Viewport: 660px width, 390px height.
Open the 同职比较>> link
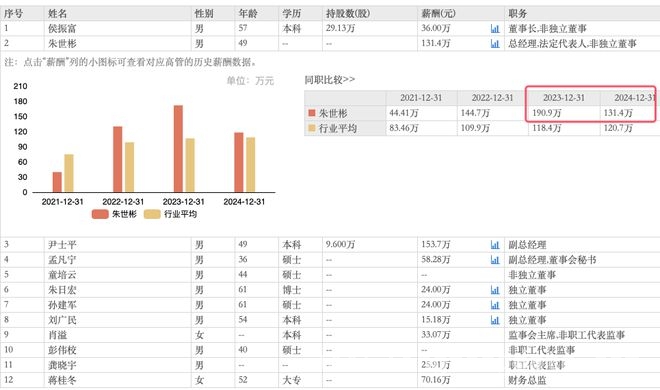[330, 80]
